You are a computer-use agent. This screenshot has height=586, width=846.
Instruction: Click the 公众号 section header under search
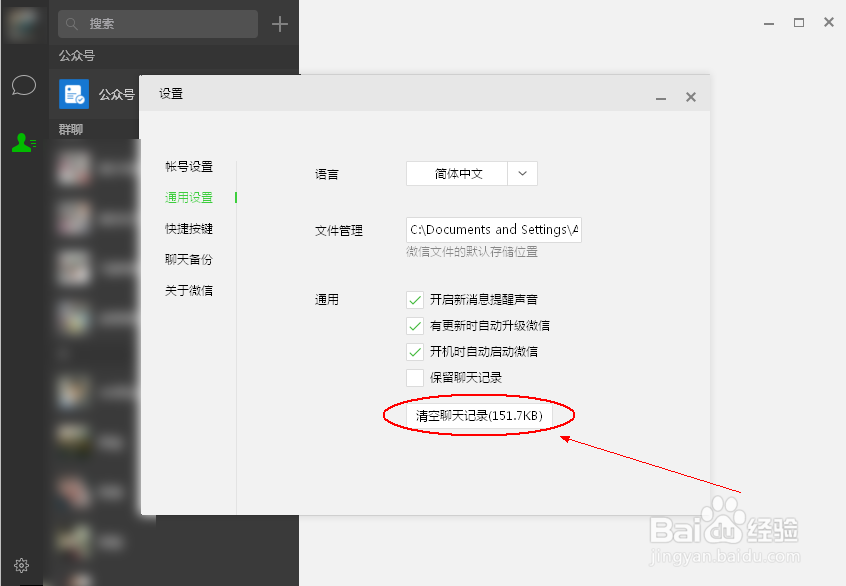pyautogui.click(x=77, y=56)
